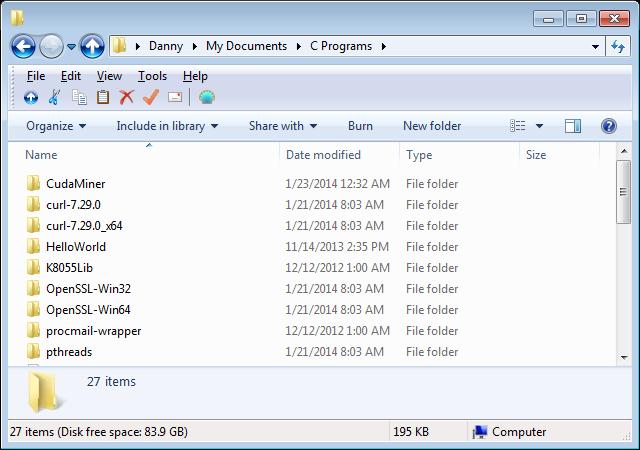Sort by the Size column header

point(536,155)
